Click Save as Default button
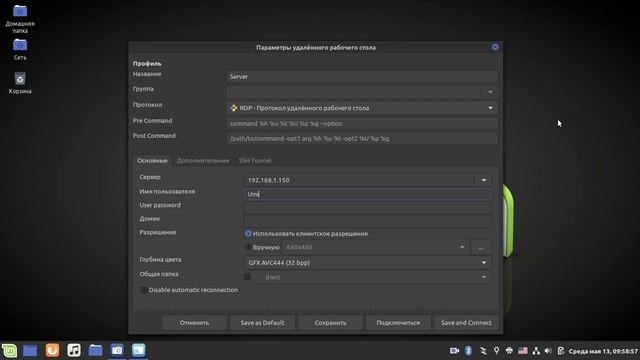 262,322
